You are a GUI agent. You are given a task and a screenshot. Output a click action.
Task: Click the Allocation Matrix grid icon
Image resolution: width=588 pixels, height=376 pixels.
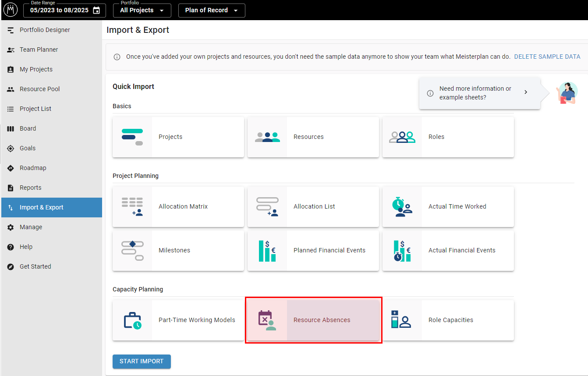tap(132, 207)
